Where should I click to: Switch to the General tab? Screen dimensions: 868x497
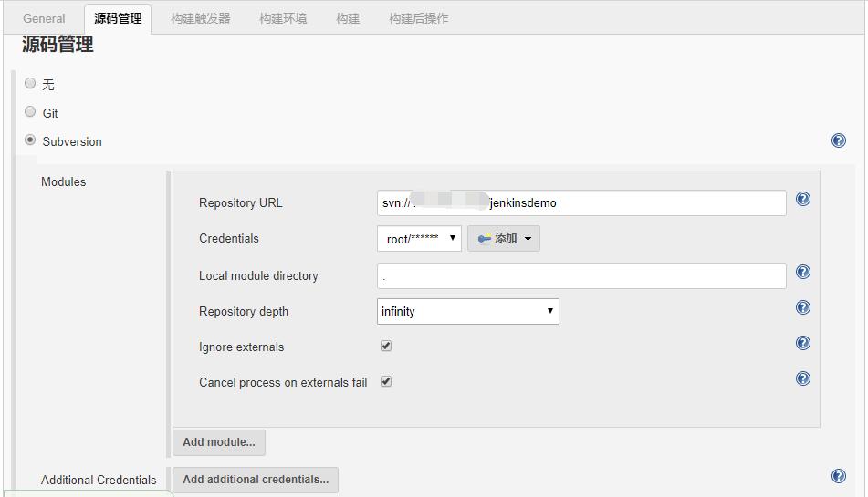tap(44, 19)
